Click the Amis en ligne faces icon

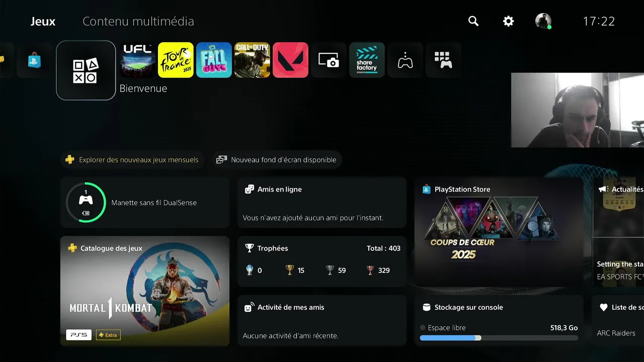click(x=249, y=190)
